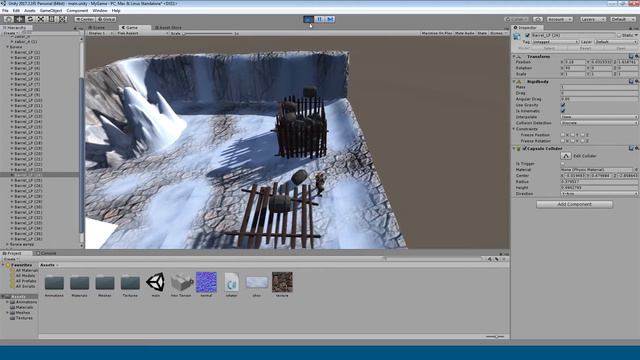Toggle Capsule Collider enabled checkbox
The image size is (640, 360).
click(x=524, y=148)
